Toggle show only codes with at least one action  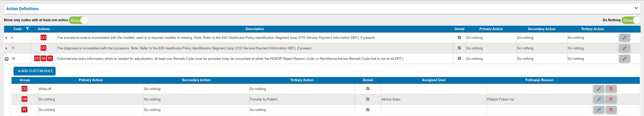(x=78, y=20)
